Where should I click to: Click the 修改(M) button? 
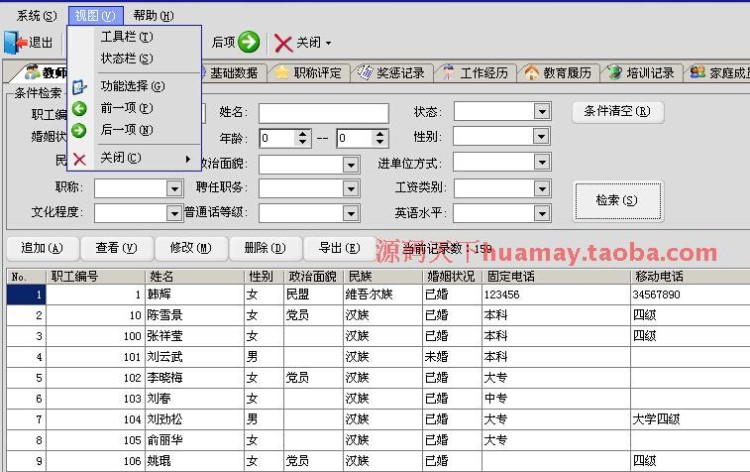pos(191,248)
